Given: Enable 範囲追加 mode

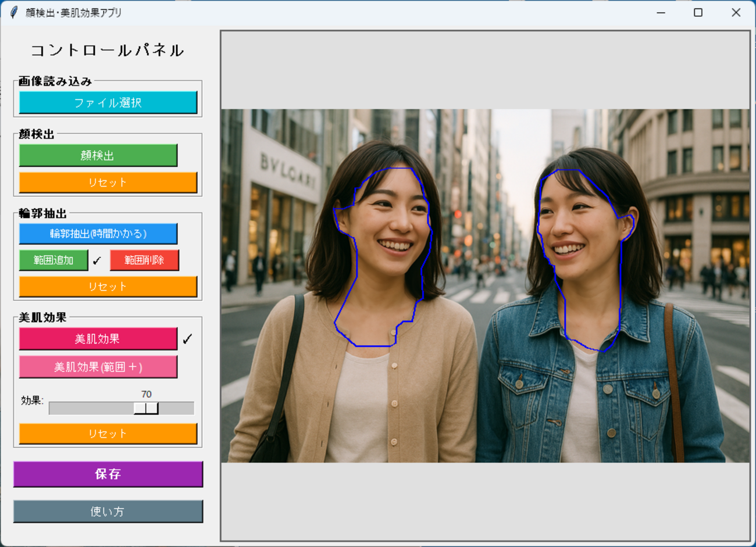Looking at the screenshot, I should tap(54, 260).
